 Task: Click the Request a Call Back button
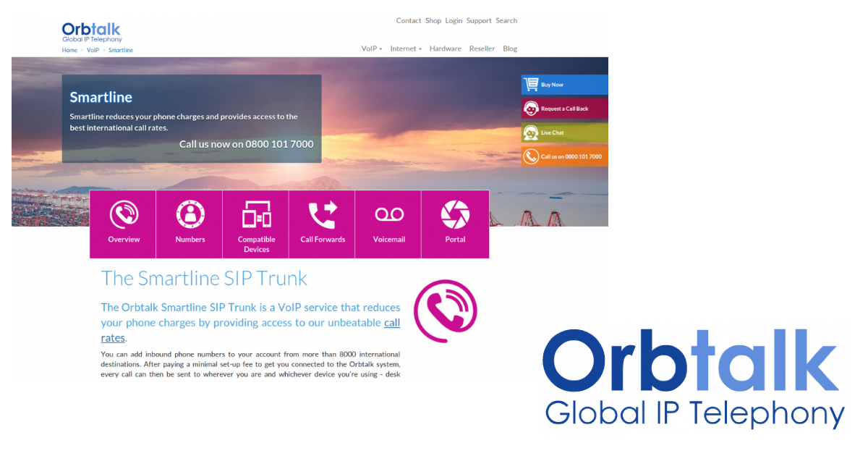coord(564,108)
